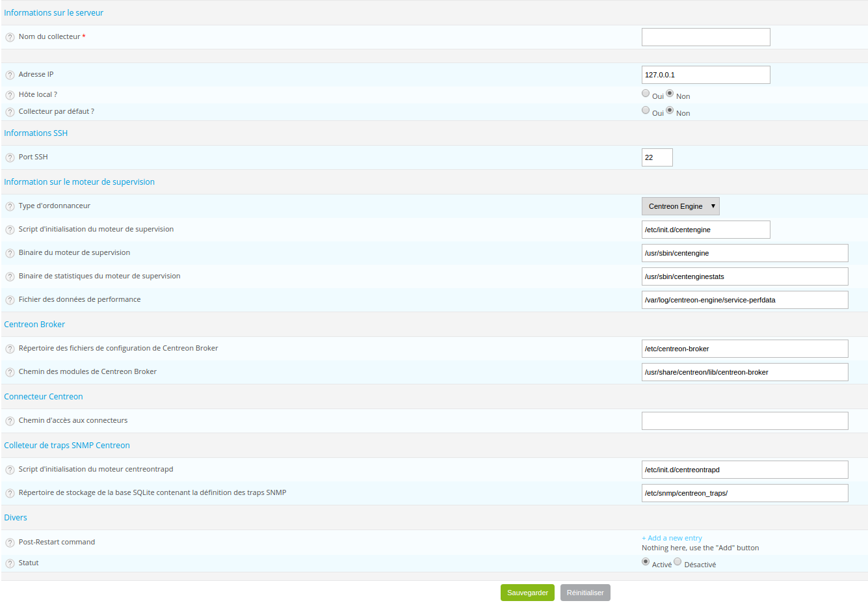Help icon for Chemin d'accès aux connecteurs
Viewport: 868px width, 603px height.
click(10, 421)
